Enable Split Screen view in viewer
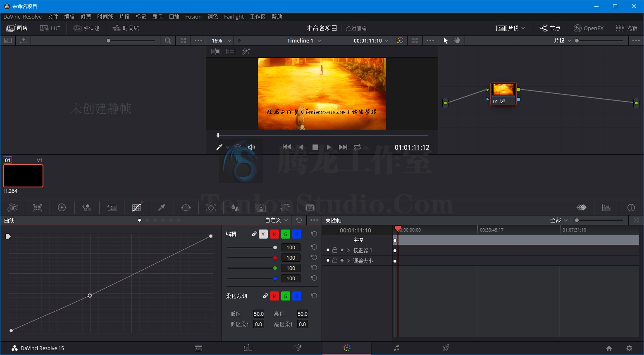644x355 pixels. coord(231,51)
